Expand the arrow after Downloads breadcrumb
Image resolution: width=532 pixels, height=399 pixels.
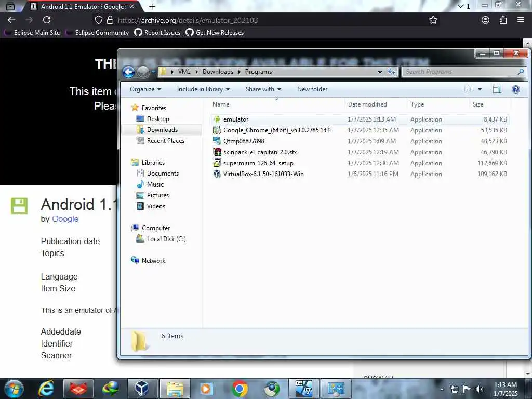coord(239,72)
